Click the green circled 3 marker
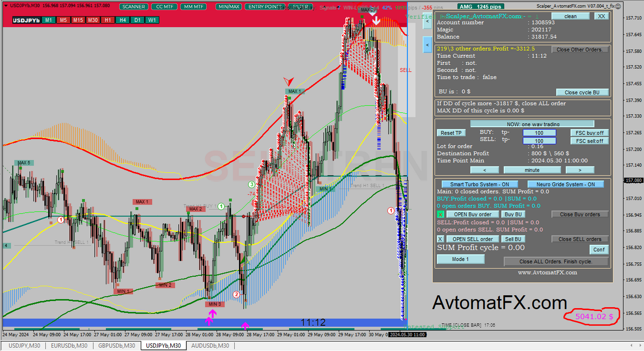This screenshot has height=351, width=644. pyautogui.click(x=252, y=184)
